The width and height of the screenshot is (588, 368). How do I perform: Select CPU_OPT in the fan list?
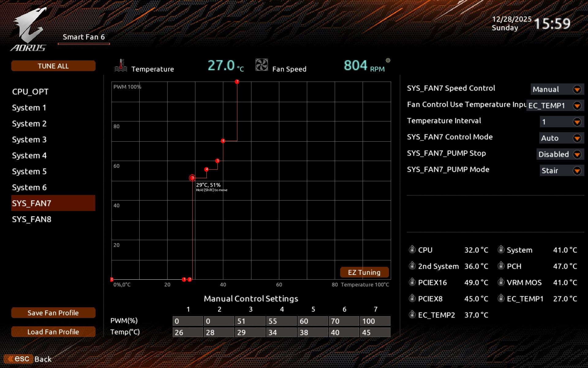(x=30, y=92)
